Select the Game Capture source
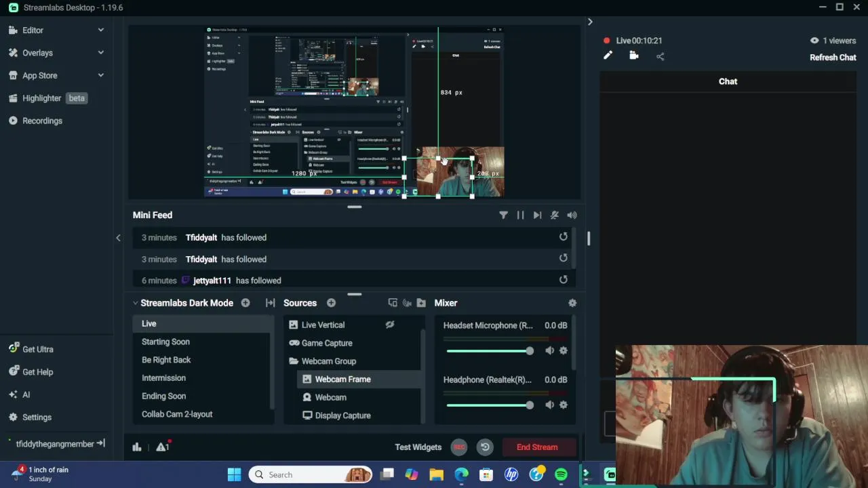Viewport: 868px width, 488px height. [327, 343]
